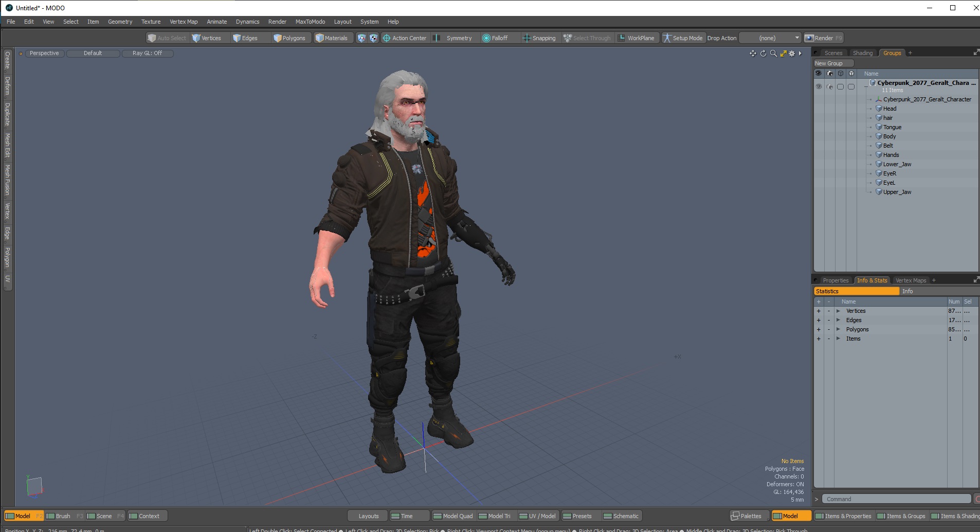Select the Tongue mesh item

tap(892, 127)
